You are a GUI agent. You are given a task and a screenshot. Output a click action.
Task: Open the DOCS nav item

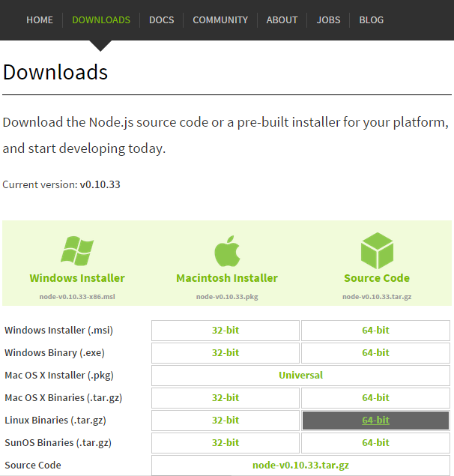(162, 20)
